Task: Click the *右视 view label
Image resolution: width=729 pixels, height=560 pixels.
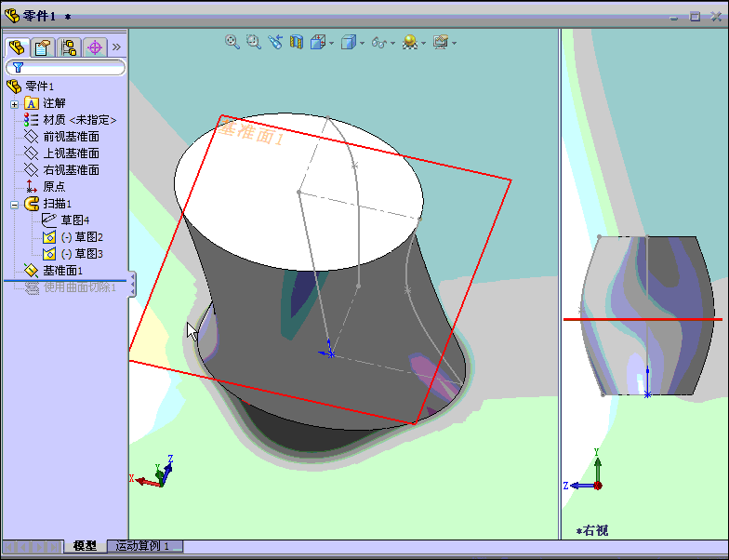Action: point(591,530)
